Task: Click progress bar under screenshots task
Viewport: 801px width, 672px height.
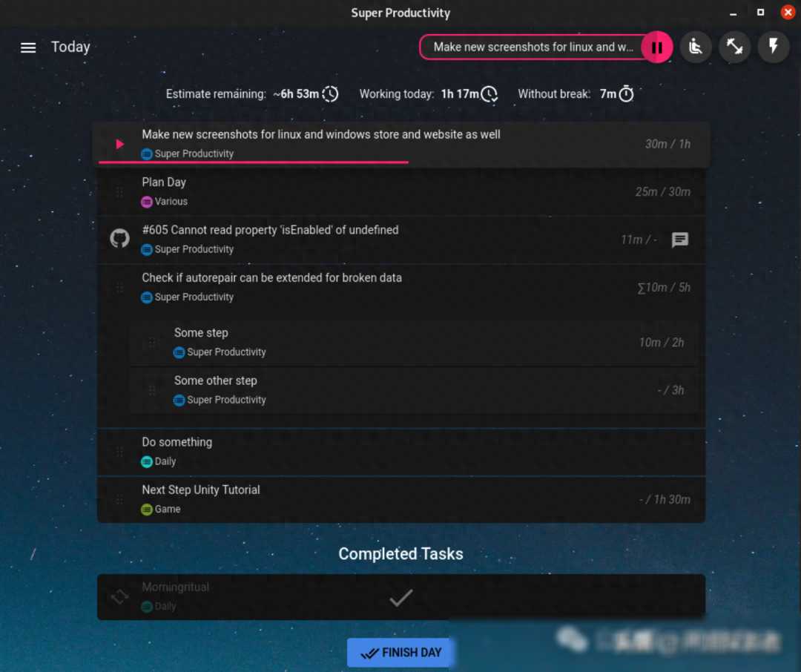Action: coord(254,162)
